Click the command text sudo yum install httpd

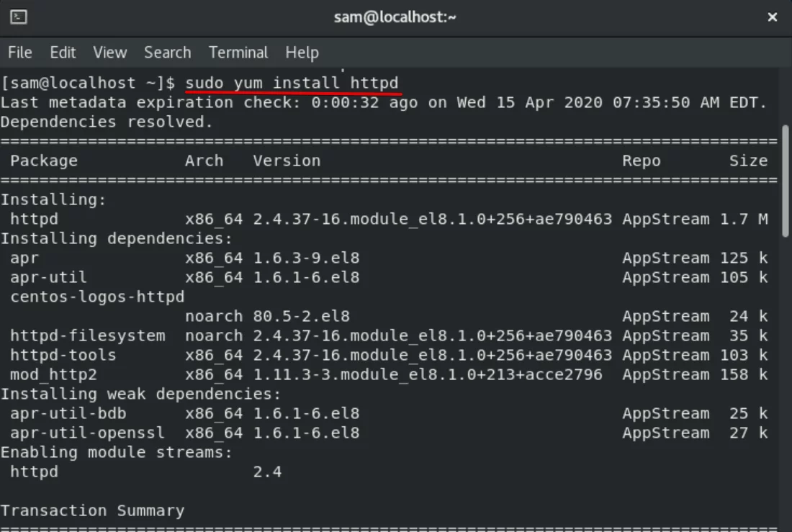point(292,83)
